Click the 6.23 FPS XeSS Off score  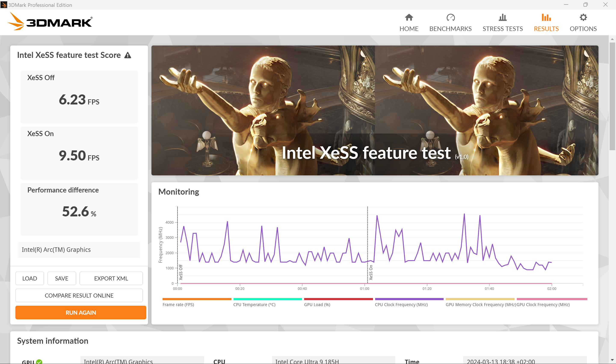(x=79, y=100)
